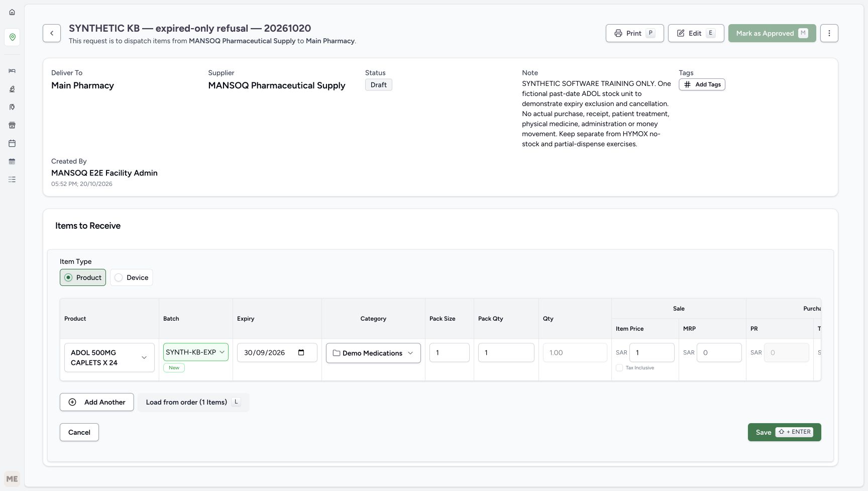The height and width of the screenshot is (491, 868).
Task: Open the expiry date calendar picker icon
Action: point(301,352)
